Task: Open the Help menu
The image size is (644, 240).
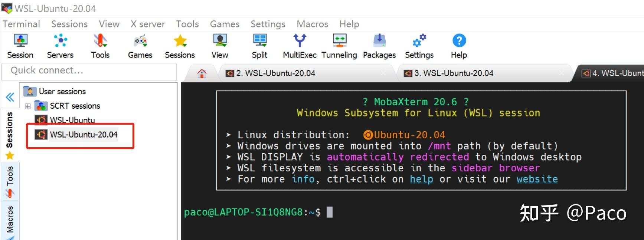Action: coord(349,24)
